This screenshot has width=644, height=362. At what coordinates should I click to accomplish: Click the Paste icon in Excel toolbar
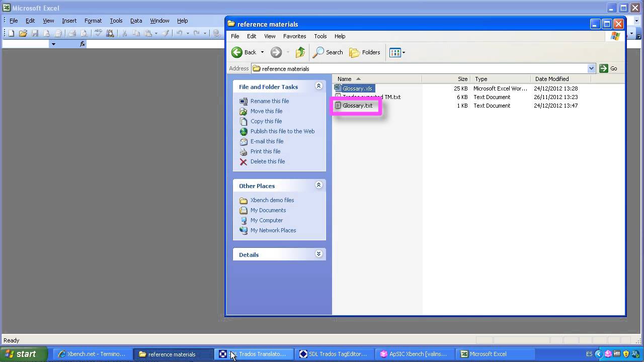click(x=148, y=33)
